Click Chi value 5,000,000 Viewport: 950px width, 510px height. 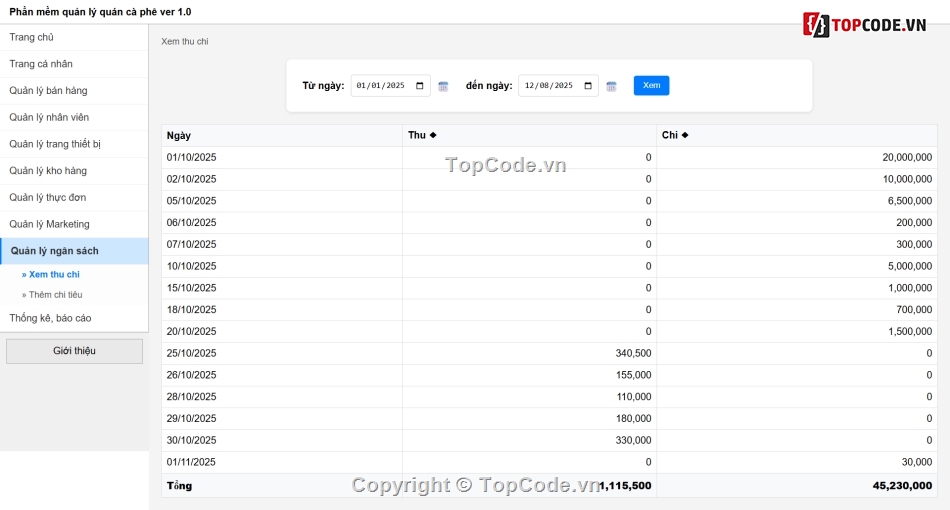910,267
